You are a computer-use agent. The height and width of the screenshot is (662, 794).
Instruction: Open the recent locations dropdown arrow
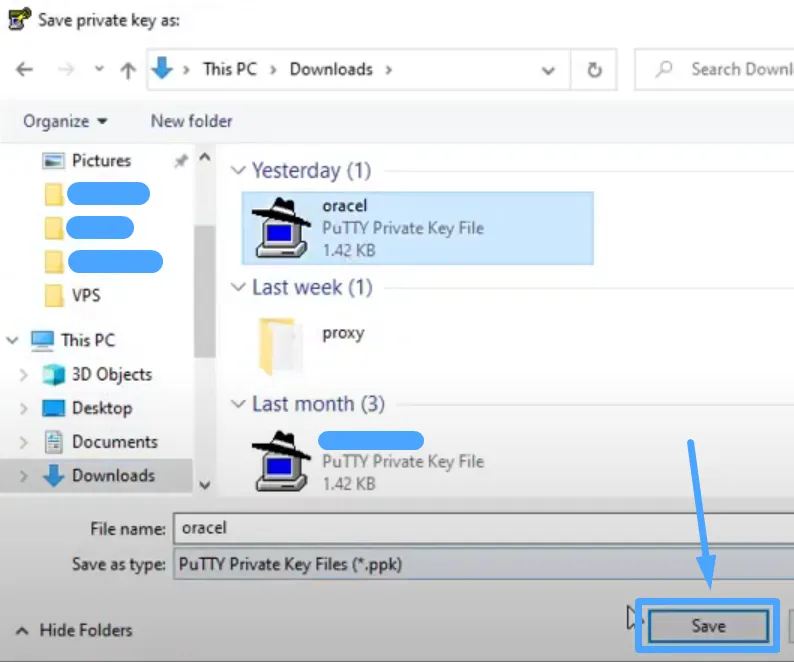[99, 68]
